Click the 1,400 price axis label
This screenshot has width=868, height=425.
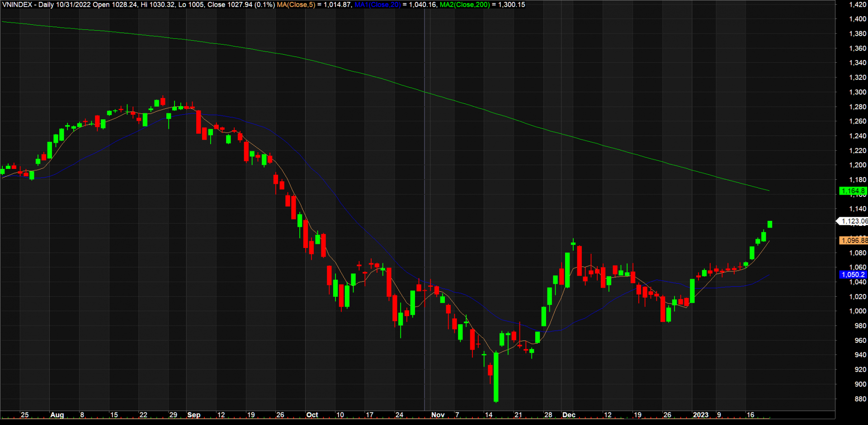pyautogui.click(x=857, y=19)
